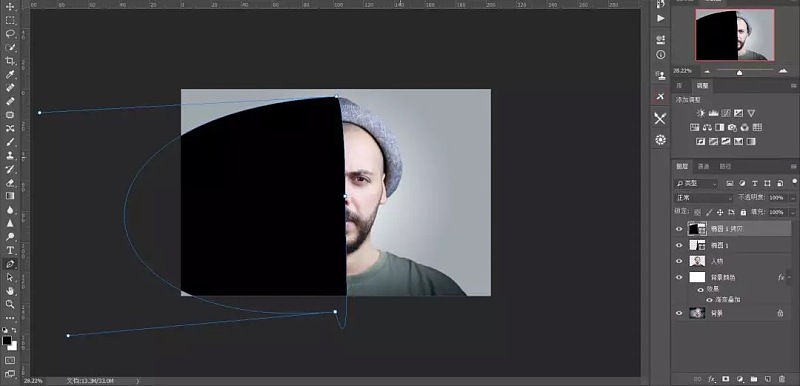Select the Gradient tool
The width and height of the screenshot is (800, 386).
click(x=10, y=196)
